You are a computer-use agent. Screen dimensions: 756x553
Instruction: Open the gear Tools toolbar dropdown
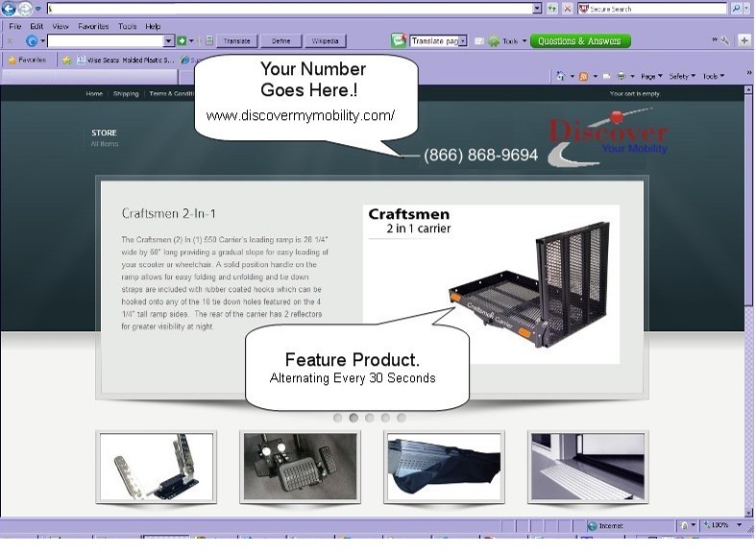pyautogui.click(x=507, y=41)
